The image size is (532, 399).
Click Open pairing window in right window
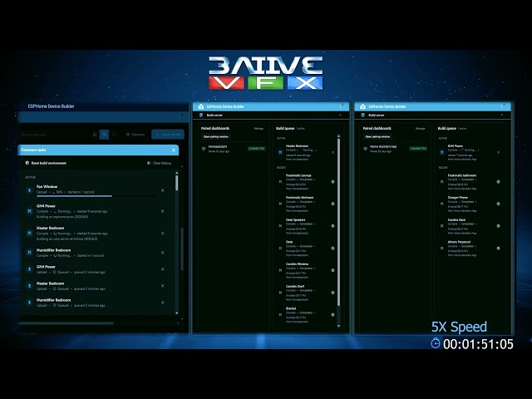[x=377, y=136]
